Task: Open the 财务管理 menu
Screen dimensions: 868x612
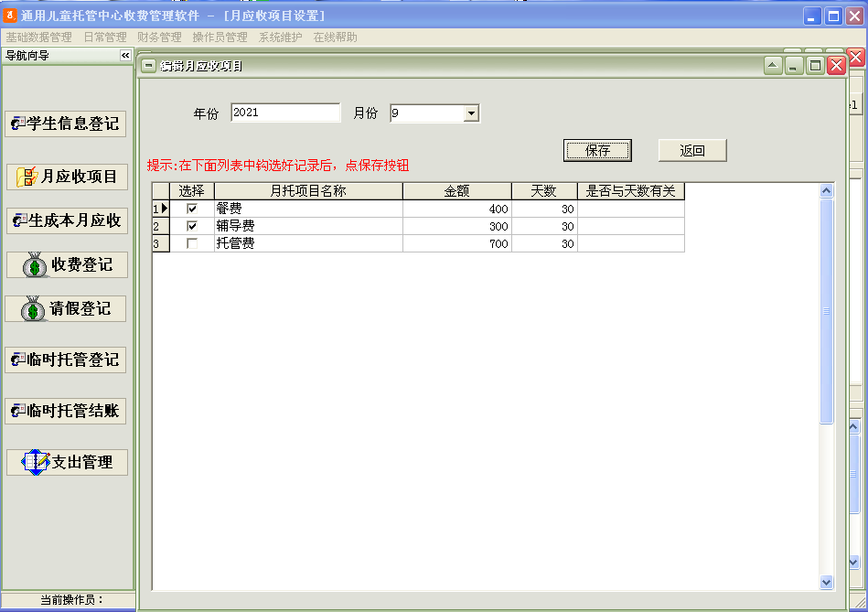Action: coord(159,38)
